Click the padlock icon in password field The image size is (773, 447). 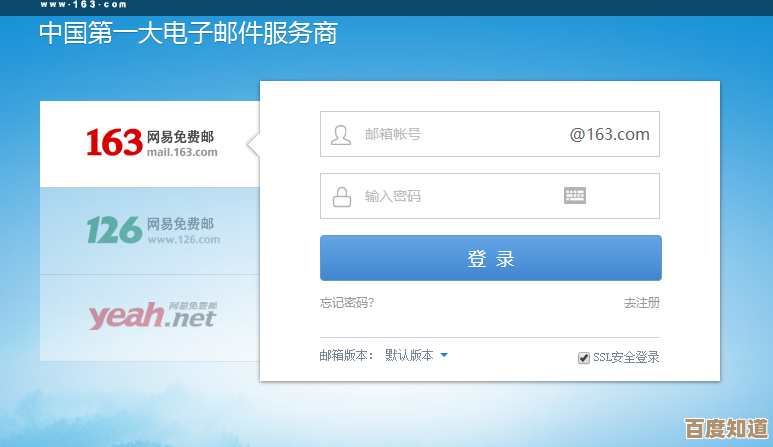click(x=341, y=196)
